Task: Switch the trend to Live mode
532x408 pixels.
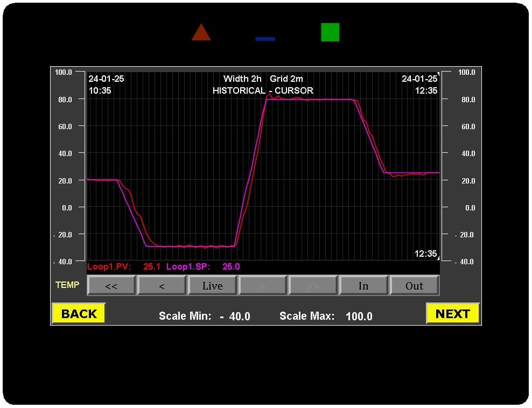Action: [x=212, y=286]
